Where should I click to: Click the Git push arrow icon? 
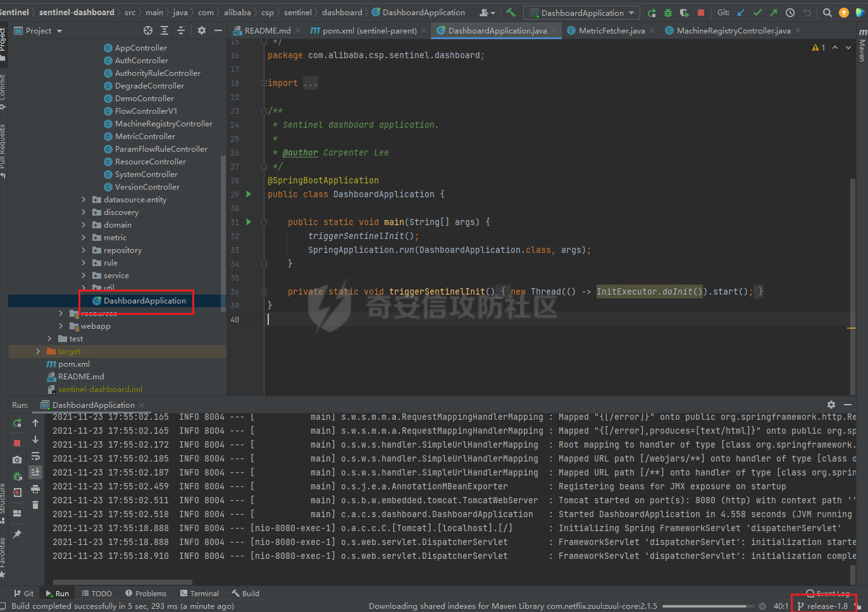click(774, 13)
